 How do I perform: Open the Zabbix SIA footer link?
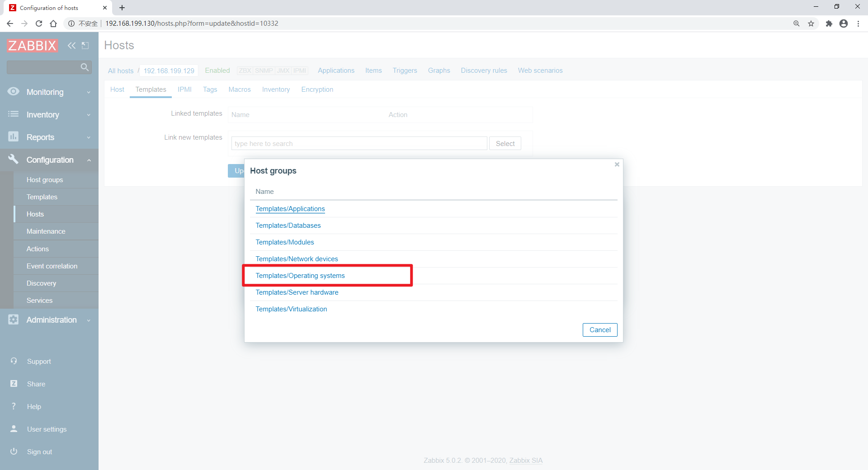[x=526, y=461]
